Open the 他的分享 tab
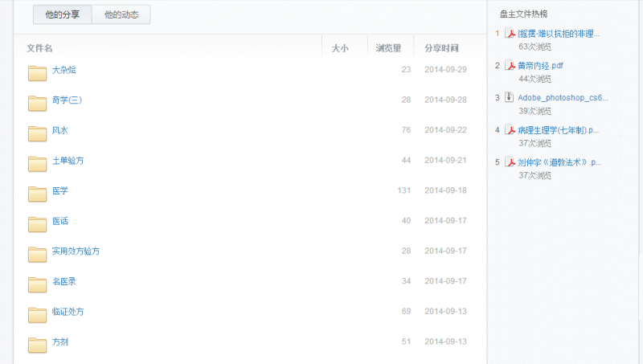 [x=63, y=14]
